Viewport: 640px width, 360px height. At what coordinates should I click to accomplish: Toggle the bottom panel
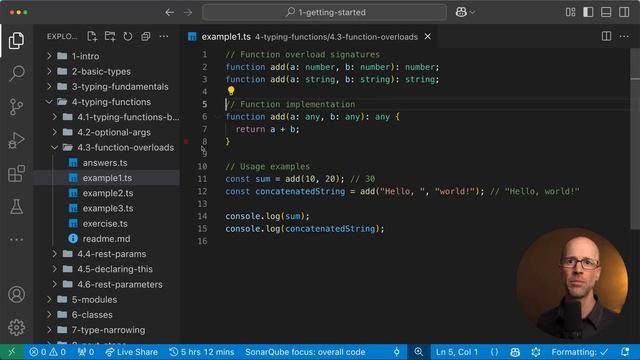[606, 12]
